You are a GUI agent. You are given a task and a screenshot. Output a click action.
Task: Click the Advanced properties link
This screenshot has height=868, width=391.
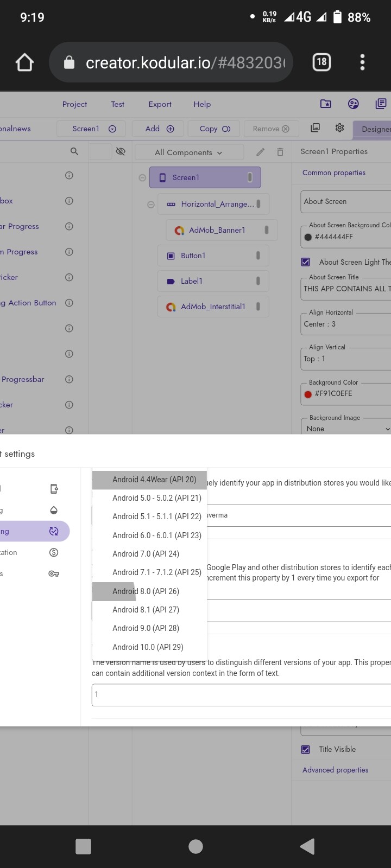pyautogui.click(x=335, y=770)
